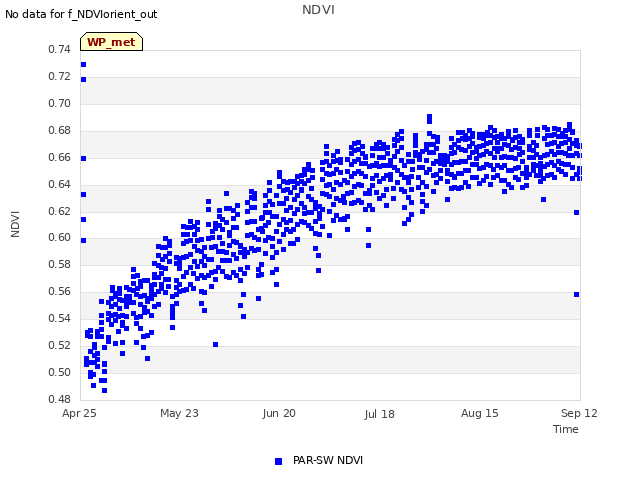Click the 0.68 y-axis tick label
The height and width of the screenshot is (480, 640).
(x=59, y=130)
